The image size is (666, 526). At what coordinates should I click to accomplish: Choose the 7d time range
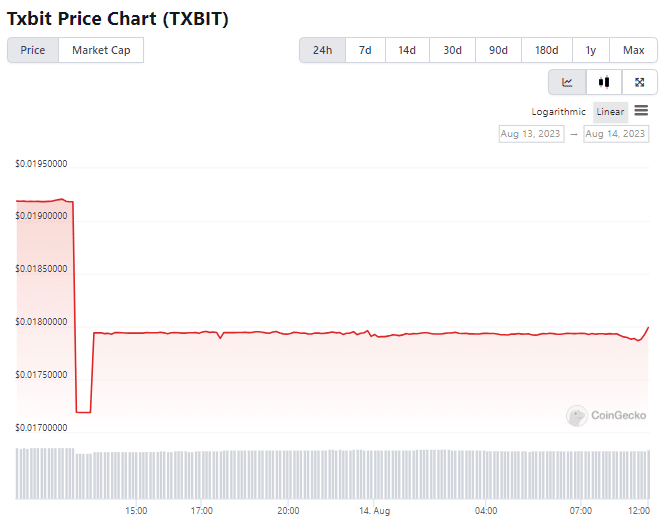click(365, 50)
